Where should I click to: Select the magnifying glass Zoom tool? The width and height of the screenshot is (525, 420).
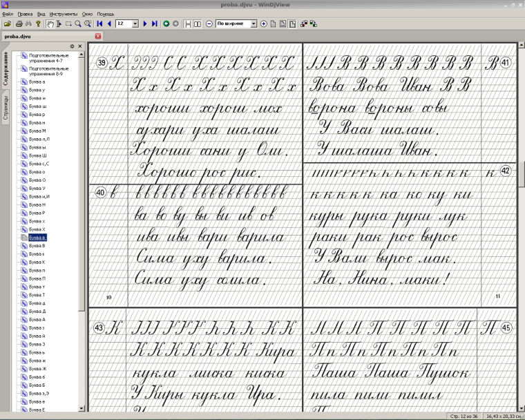(x=78, y=23)
